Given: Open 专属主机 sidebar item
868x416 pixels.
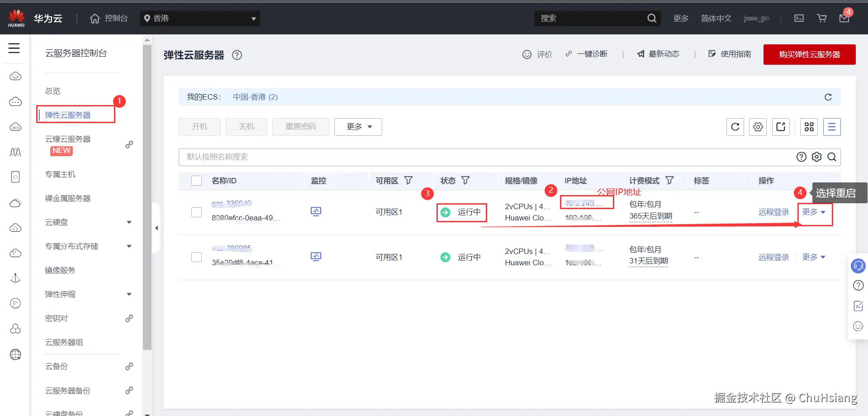Looking at the screenshot, I should (x=60, y=174).
